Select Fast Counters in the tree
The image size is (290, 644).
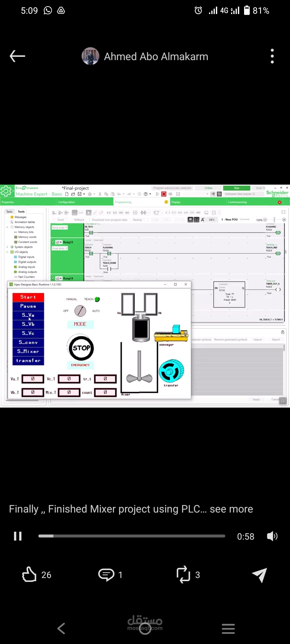pyautogui.click(x=26, y=277)
